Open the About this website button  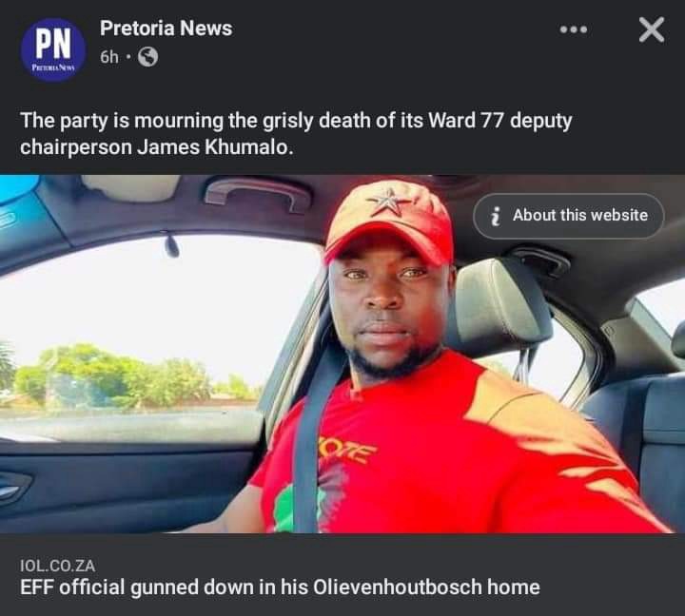568,216
